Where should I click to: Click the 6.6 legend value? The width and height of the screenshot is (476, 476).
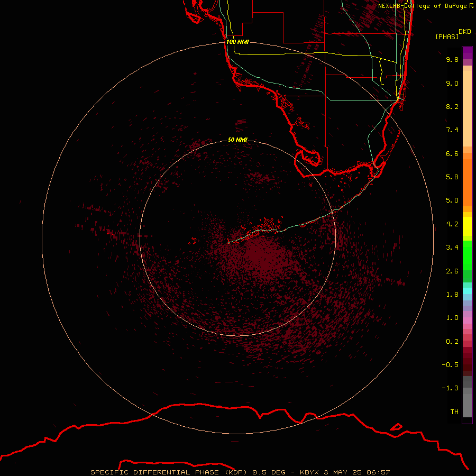point(452,153)
